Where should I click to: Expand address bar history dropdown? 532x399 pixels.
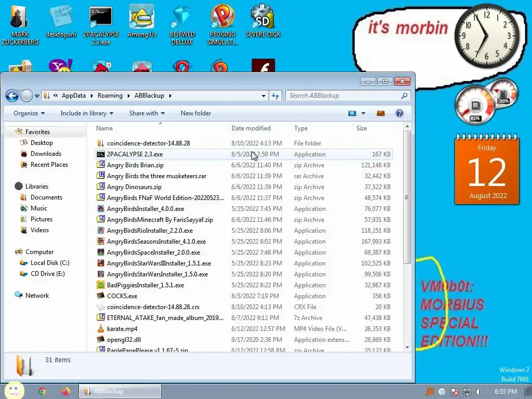(x=263, y=96)
